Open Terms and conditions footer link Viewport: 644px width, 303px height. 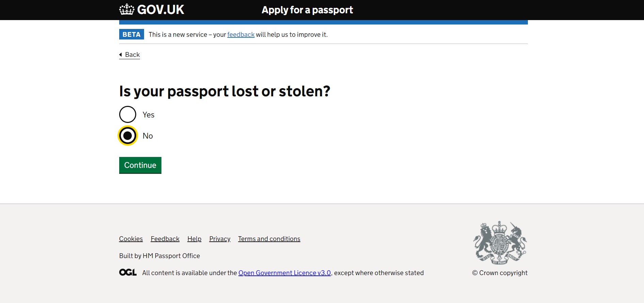tap(269, 239)
